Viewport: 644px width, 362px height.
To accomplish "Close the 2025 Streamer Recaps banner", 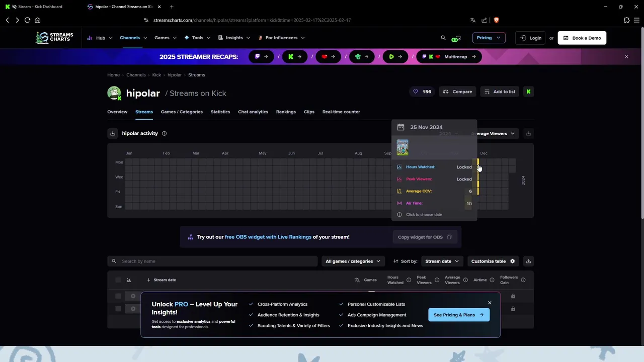I will (626, 57).
